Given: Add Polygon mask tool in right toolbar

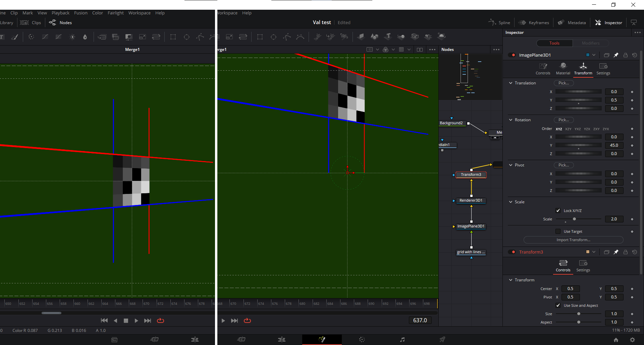Looking at the screenshot, I should tap(287, 37).
